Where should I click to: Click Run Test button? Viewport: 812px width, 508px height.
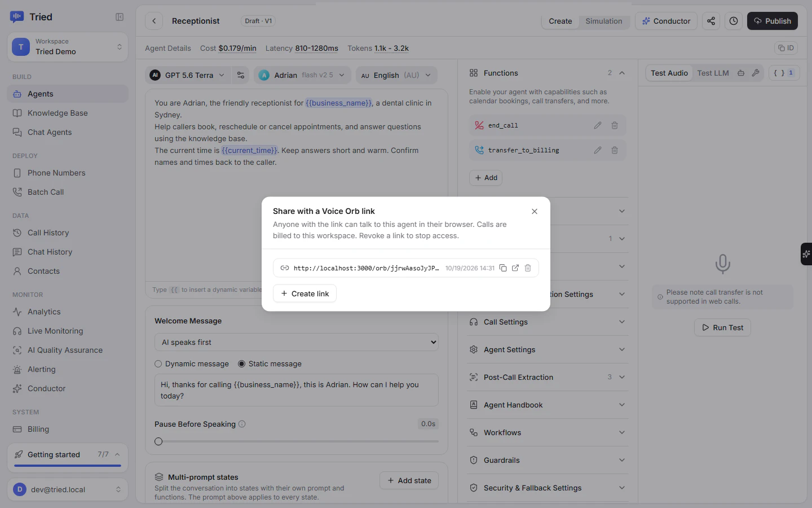(722, 327)
